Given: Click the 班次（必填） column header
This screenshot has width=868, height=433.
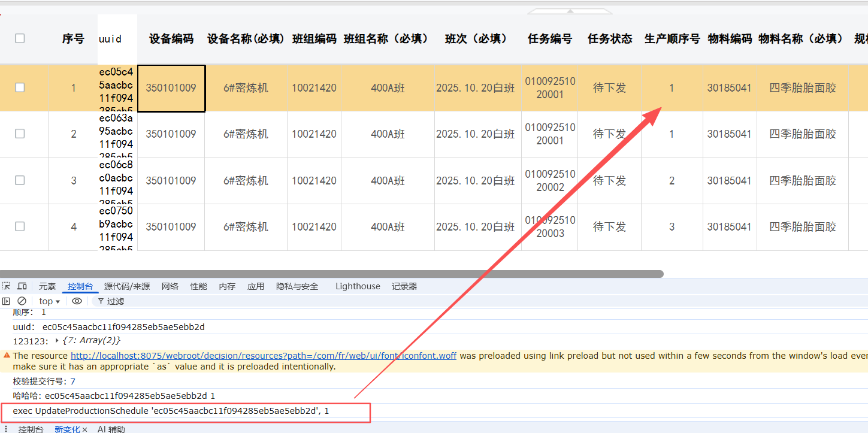Looking at the screenshot, I should (478, 39).
